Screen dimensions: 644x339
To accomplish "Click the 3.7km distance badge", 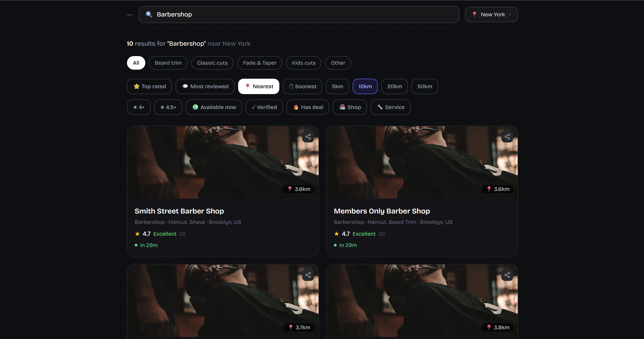I will coord(299,327).
